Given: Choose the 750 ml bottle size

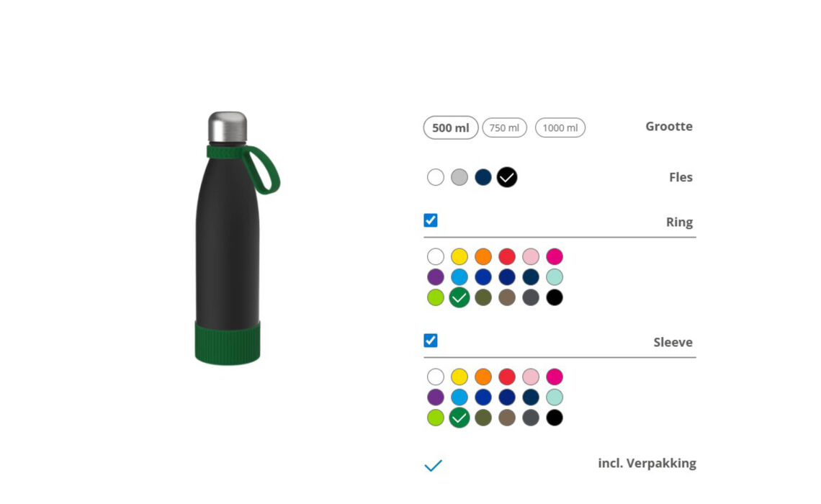Looking at the screenshot, I should coord(504,128).
